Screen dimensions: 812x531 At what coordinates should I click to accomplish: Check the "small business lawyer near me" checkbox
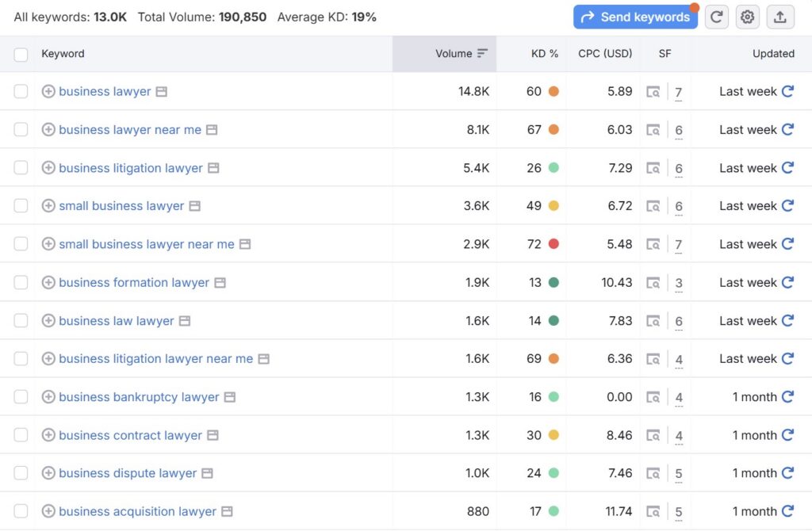pyautogui.click(x=21, y=244)
